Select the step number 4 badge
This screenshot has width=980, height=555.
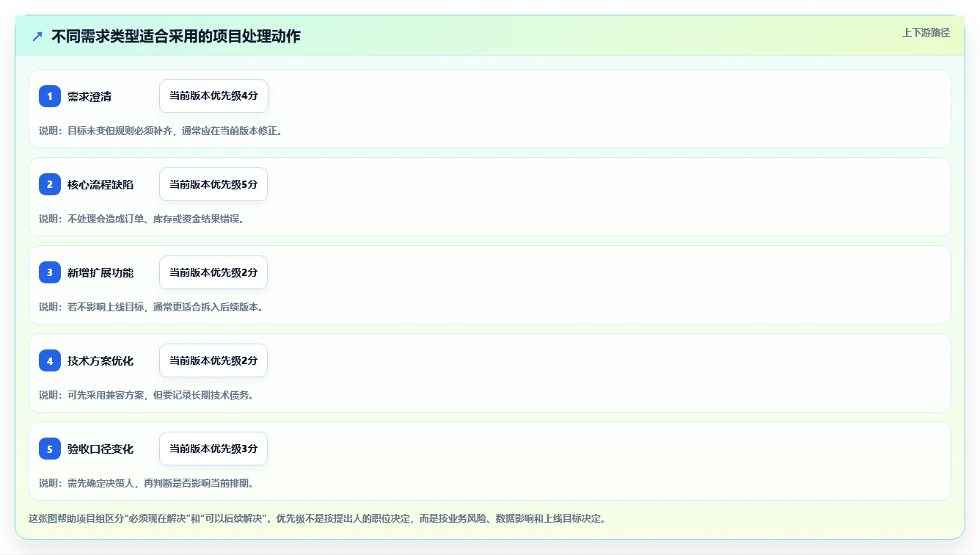point(50,360)
